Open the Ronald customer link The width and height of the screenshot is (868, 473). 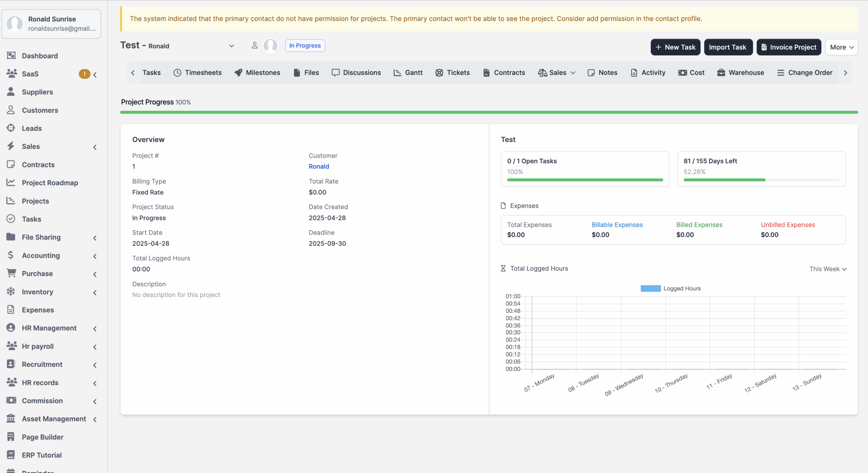point(319,166)
